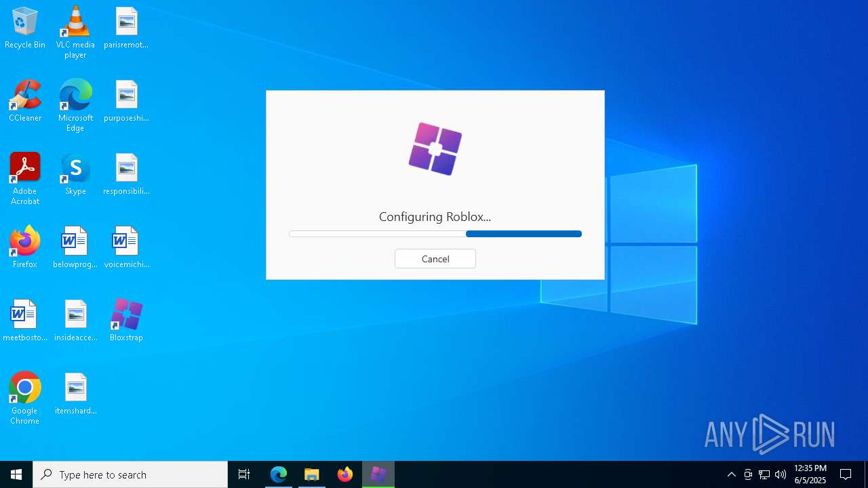
Task: Select the purposeshi... image file
Action: pyautogui.click(x=126, y=102)
